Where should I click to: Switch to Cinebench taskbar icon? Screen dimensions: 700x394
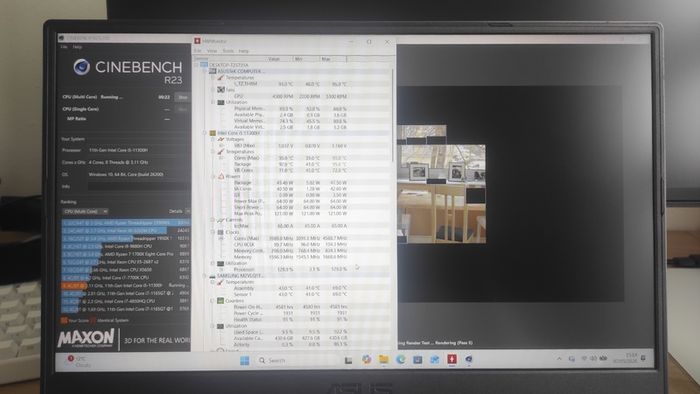click(x=469, y=359)
